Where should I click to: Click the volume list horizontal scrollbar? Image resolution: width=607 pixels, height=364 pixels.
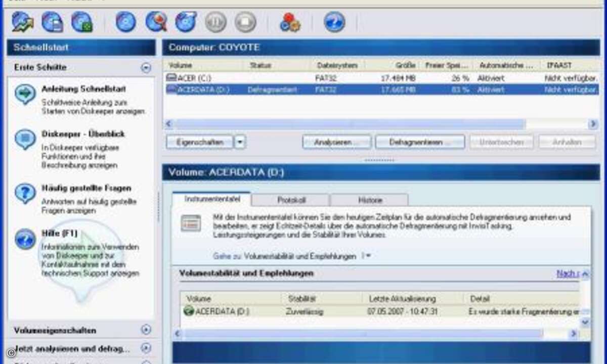[349, 124]
